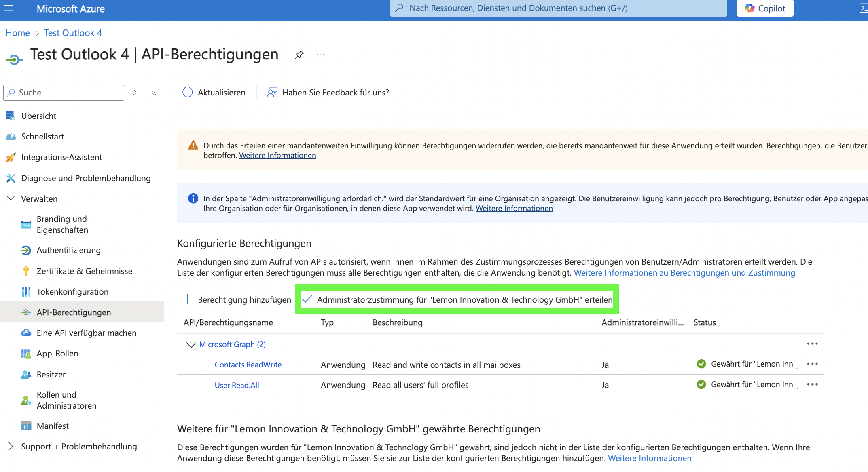Collapse the sidebar with the double-chevron icon

(x=154, y=93)
